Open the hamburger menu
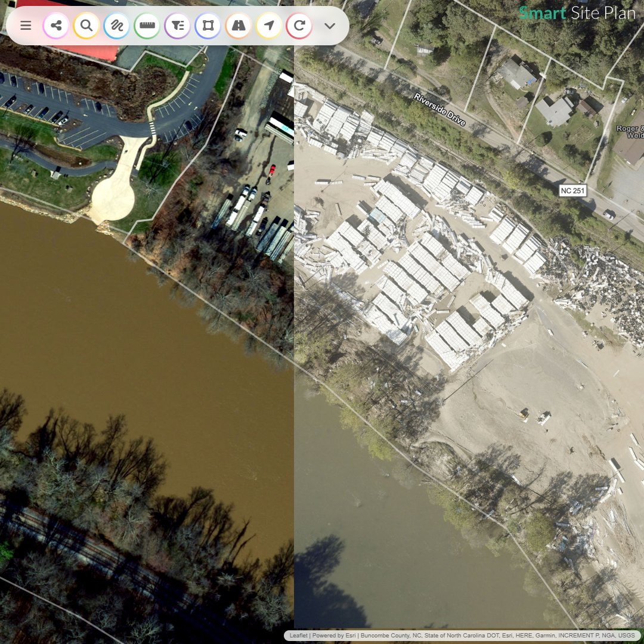The height and width of the screenshot is (644, 644). (26, 26)
